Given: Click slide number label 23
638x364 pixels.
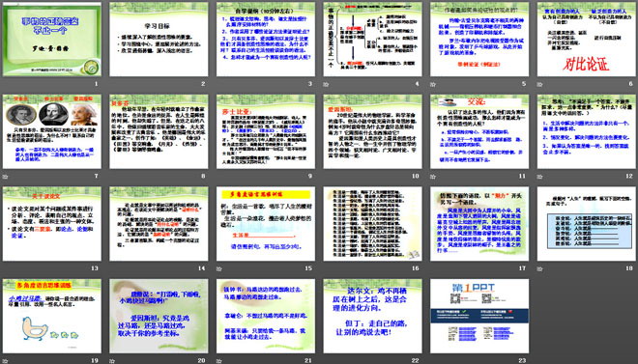Looking at the screenshot, I should pos(522,360).
